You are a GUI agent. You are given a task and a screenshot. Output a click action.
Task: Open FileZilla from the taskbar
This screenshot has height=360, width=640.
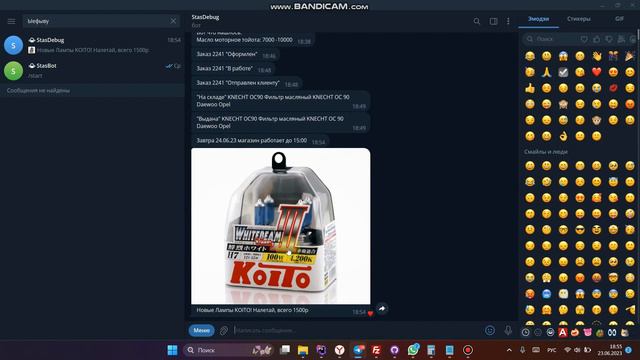click(x=376, y=350)
